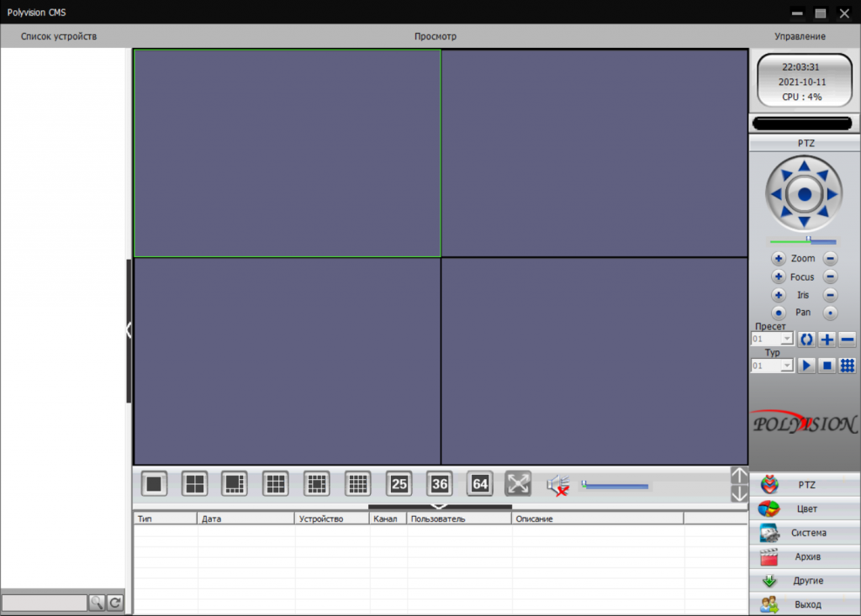Collapse the device list side panel
Viewport: 861px width, 616px height.
coord(129,329)
